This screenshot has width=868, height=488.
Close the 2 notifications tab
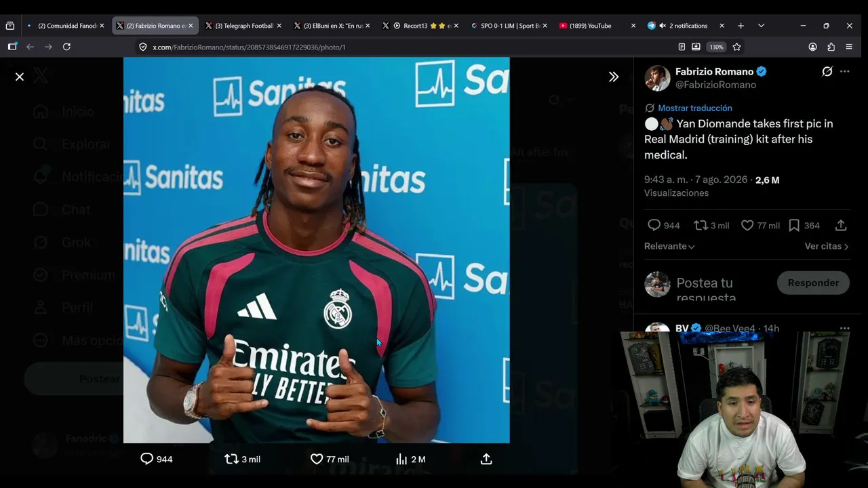pyautogui.click(x=722, y=26)
